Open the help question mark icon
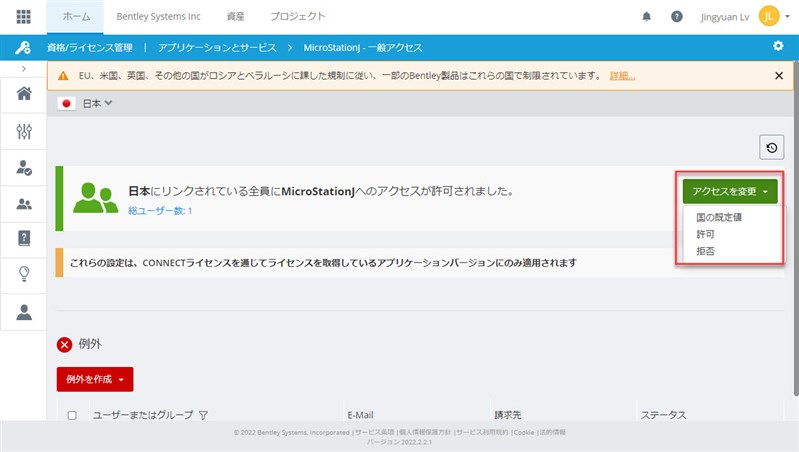The image size is (799, 452). pos(676,16)
